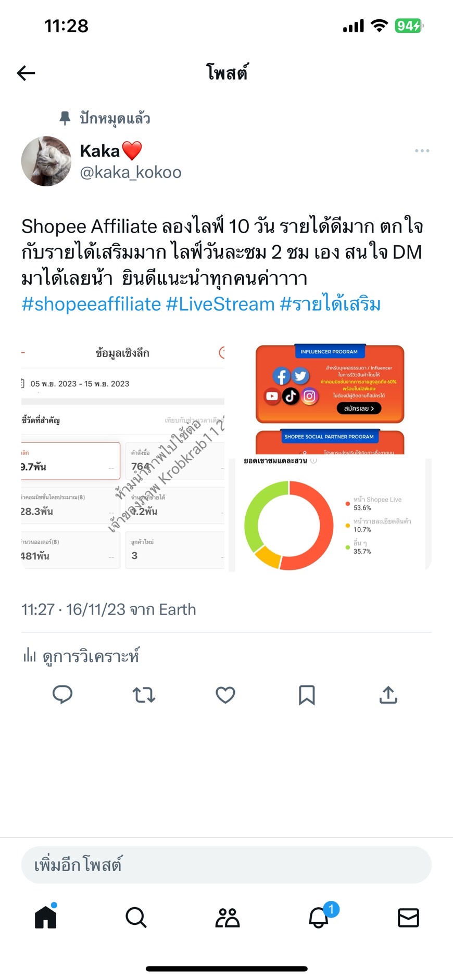Open the Search tab

pos(136,918)
